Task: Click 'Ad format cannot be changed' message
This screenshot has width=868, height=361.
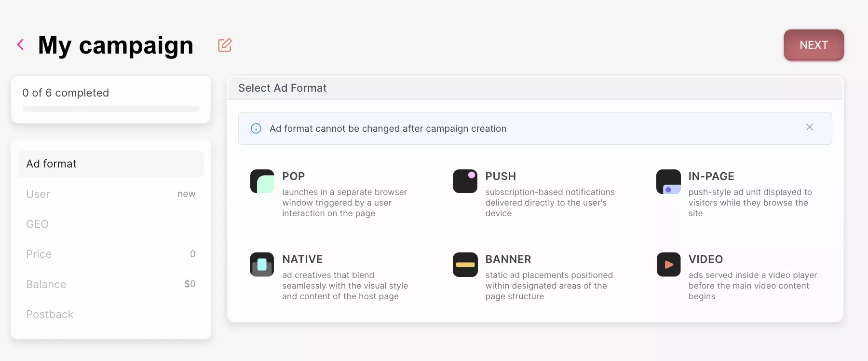Action: [388, 128]
